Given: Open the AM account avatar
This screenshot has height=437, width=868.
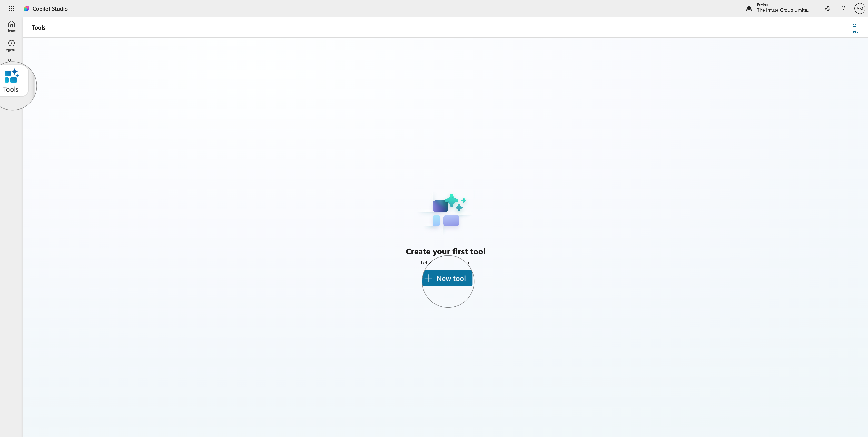Looking at the screenshot, I should (x=860, y=8).
